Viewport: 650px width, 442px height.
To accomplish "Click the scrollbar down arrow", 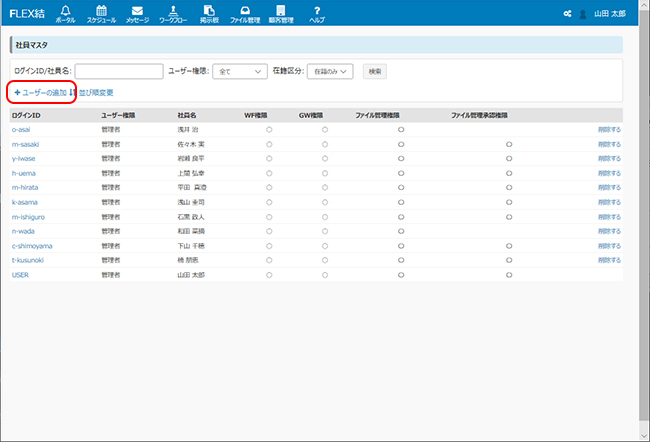I will [644, 436].
